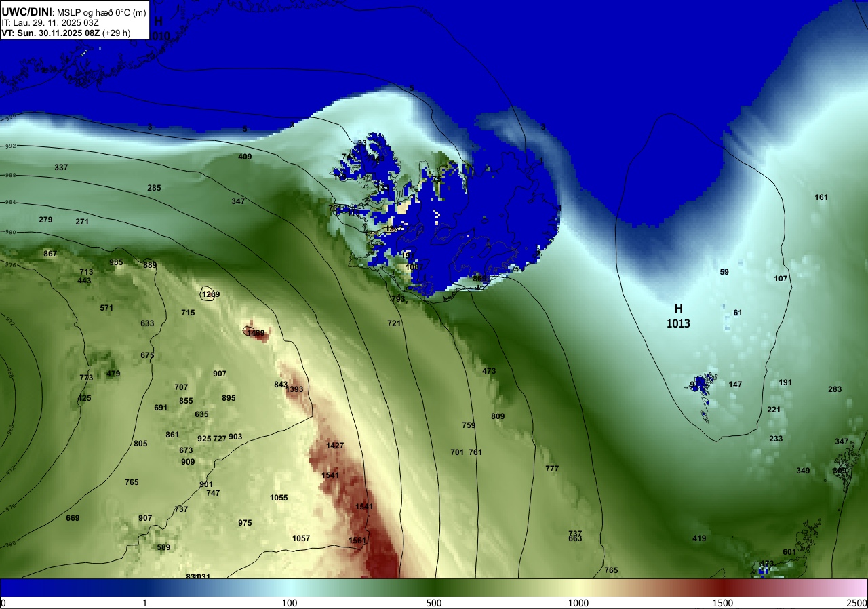Click the 855 height value
Viewport: 868px width, 609px height.
(186, 401)
